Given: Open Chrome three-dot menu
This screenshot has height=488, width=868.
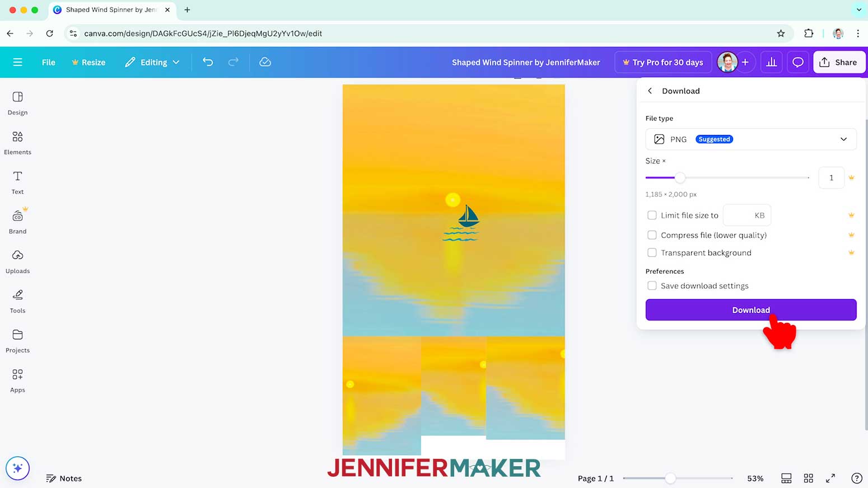Looking at the screenshot, I should (x=858, y=34).
